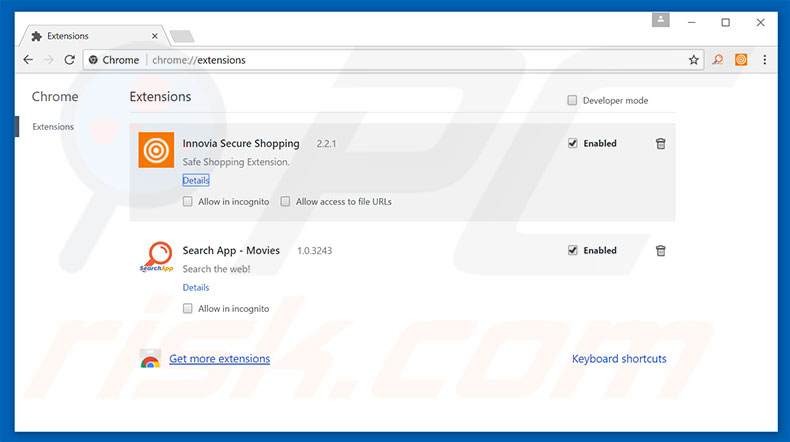Click Get more extensions link

pyautogui.click(x=220, y=358)
